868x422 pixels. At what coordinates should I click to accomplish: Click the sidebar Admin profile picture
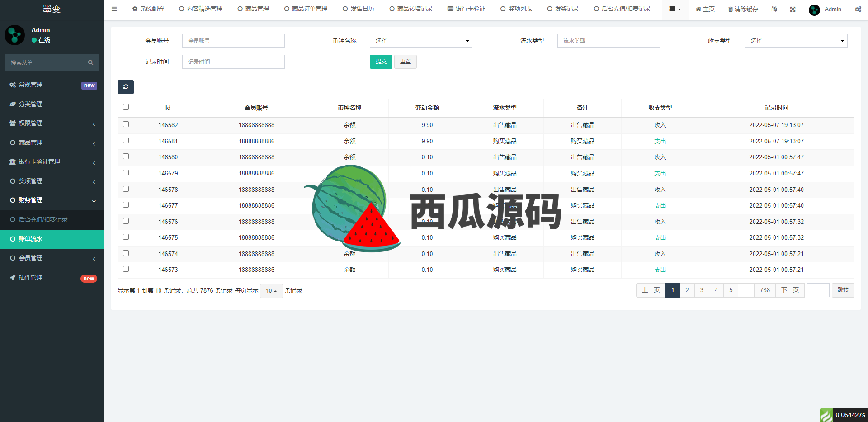[x=14, y=35]
